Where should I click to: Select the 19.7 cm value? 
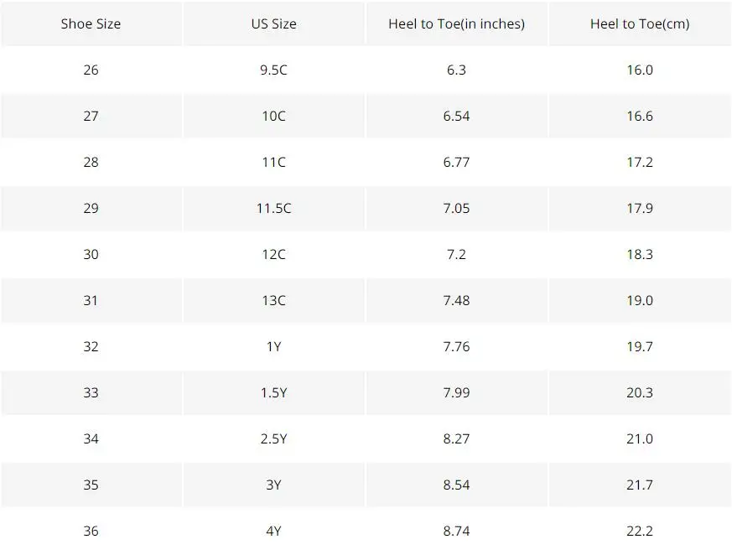pos(640,347)
